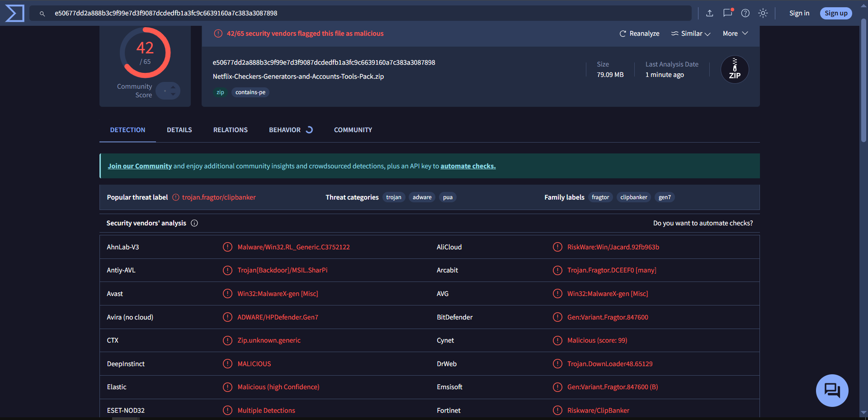This screenshot has height=420, width=868.
Task: Open the notifications speech bubble icon
Action: pos(728,13)
